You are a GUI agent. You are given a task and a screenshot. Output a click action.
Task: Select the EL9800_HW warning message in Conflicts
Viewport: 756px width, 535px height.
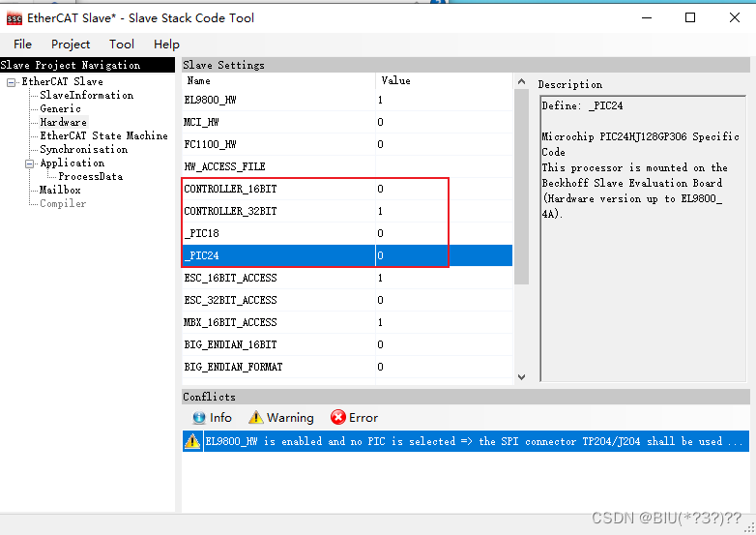(466, 441)
